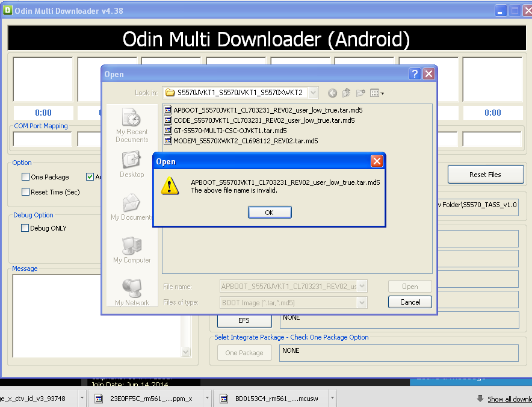Click the Odin app icon in title bar
This screenshot has height=407, width=532.
click(x=7, y=10)
